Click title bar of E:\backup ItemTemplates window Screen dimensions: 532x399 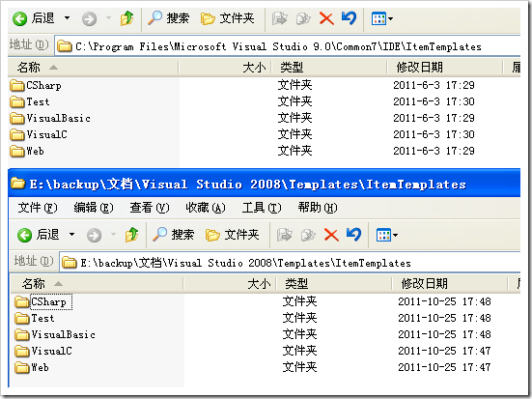click(x=265, y=185)
